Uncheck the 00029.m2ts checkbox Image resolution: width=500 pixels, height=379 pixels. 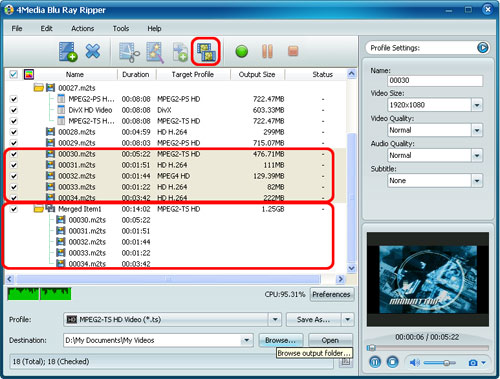[14, 143]
